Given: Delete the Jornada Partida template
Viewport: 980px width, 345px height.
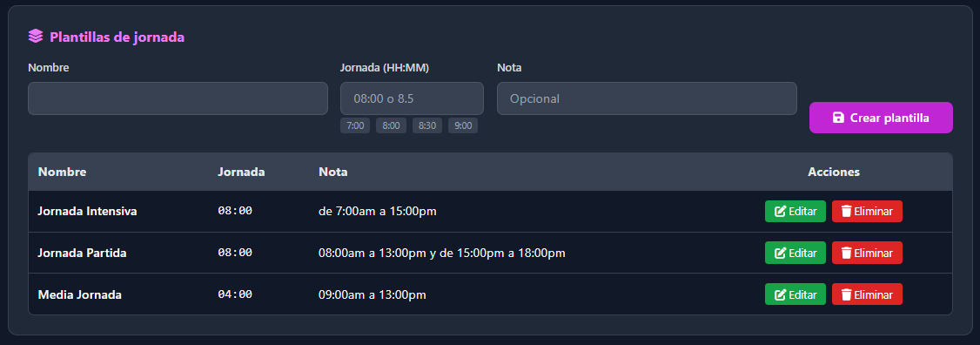Looking at the screenshot, I should click(867, 253).
